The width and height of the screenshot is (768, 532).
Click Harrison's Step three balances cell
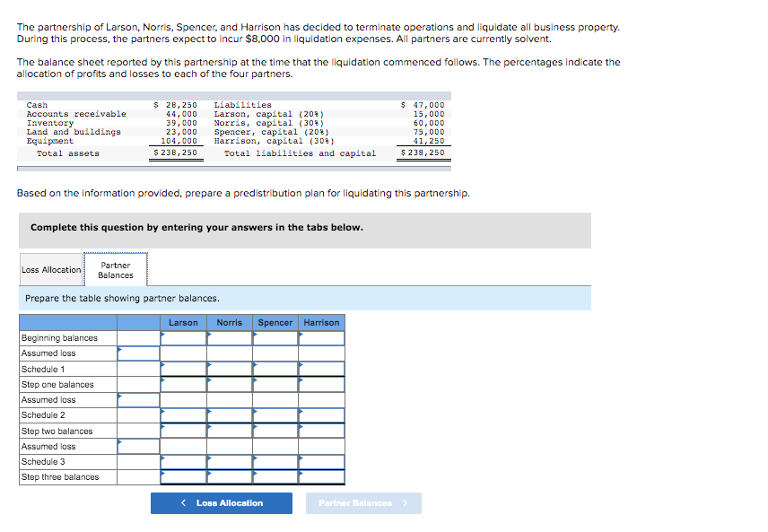click(x=322, y=477)
